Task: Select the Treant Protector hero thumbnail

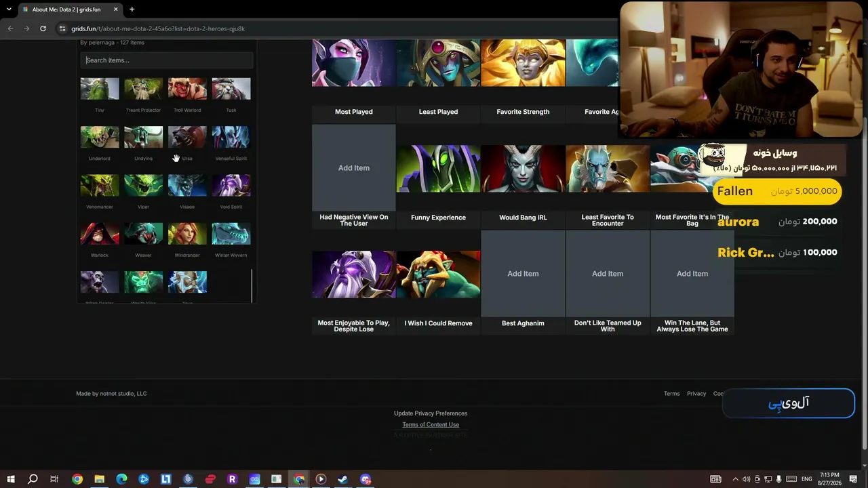Action: click(x=143, y=89)
